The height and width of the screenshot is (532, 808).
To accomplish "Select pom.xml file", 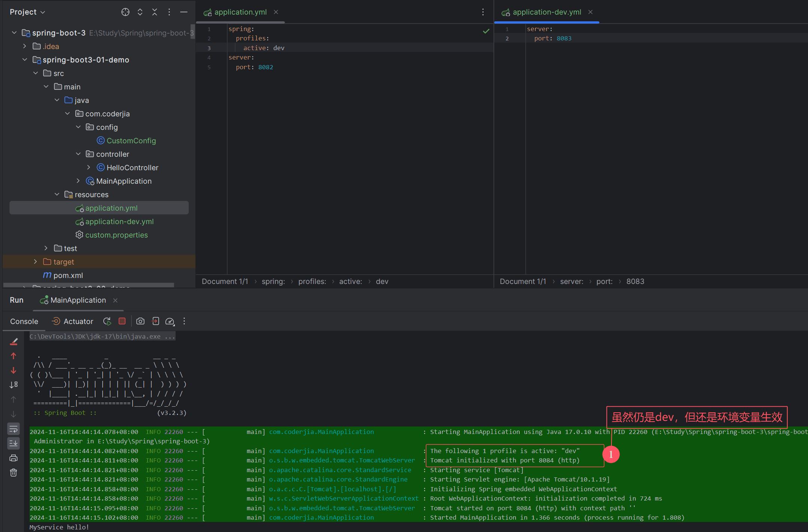I will pos(63,275).
